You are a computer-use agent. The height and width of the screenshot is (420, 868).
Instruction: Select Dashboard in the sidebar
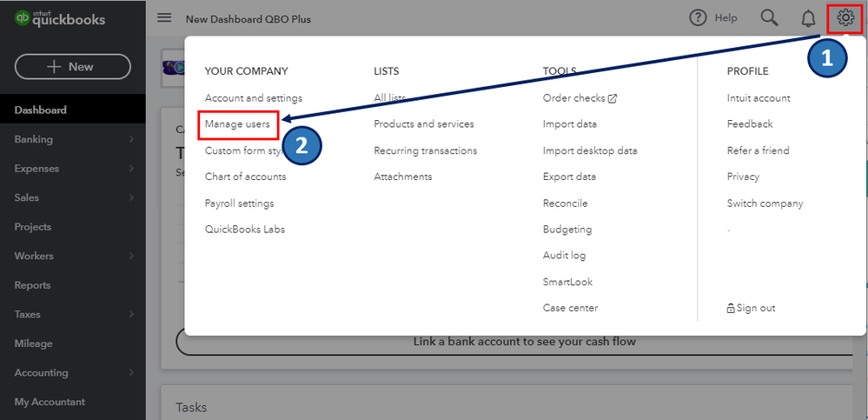point(72,110)
